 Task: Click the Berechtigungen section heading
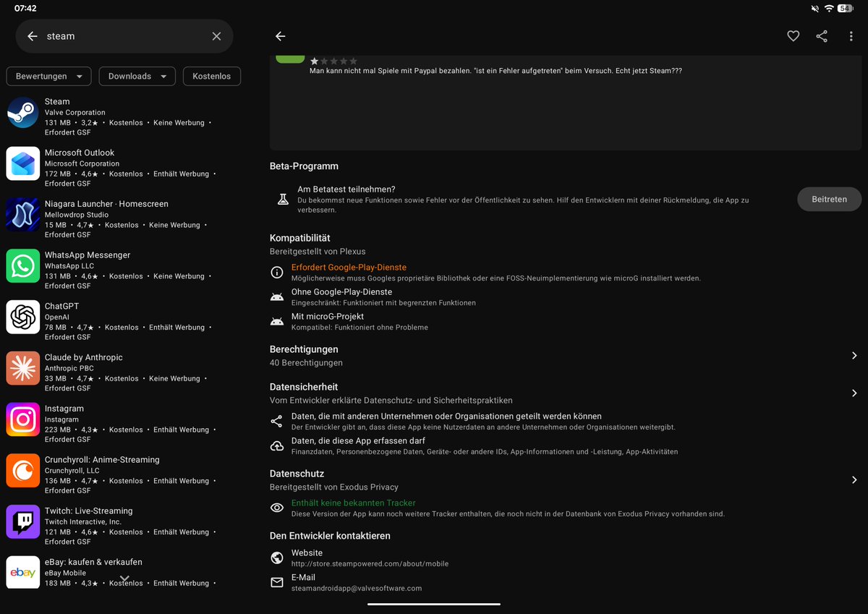click(304, 349)
